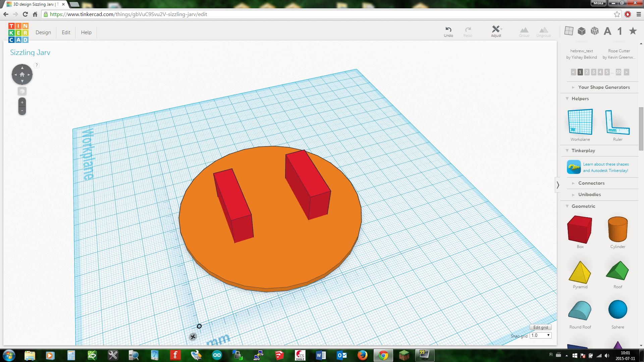Open the Edit menu
Image resolution: width=644 pixels, height=362 pixels.
coord(66,33)
